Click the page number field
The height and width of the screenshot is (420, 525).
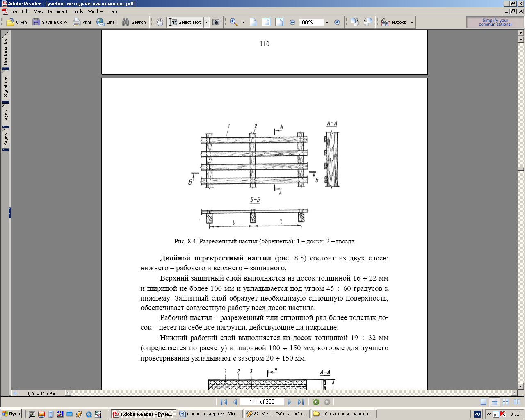(x=262, y=402)
